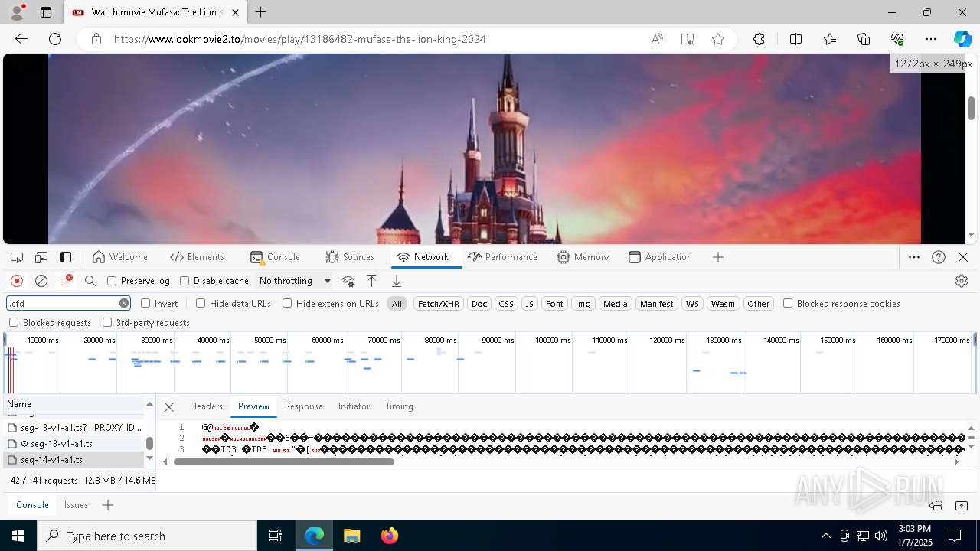
Task: Open Customize DevTools three dots
Action: [x=914, y=257]
